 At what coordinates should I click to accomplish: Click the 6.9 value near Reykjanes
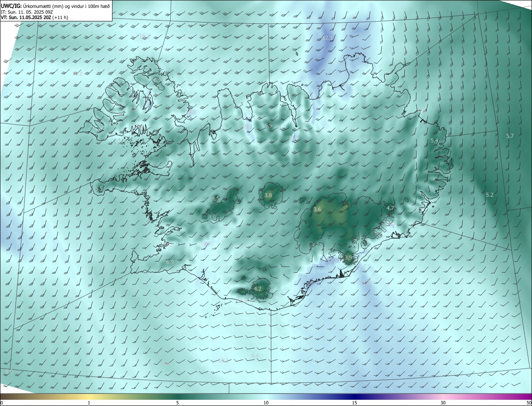(x=170, y=262)
